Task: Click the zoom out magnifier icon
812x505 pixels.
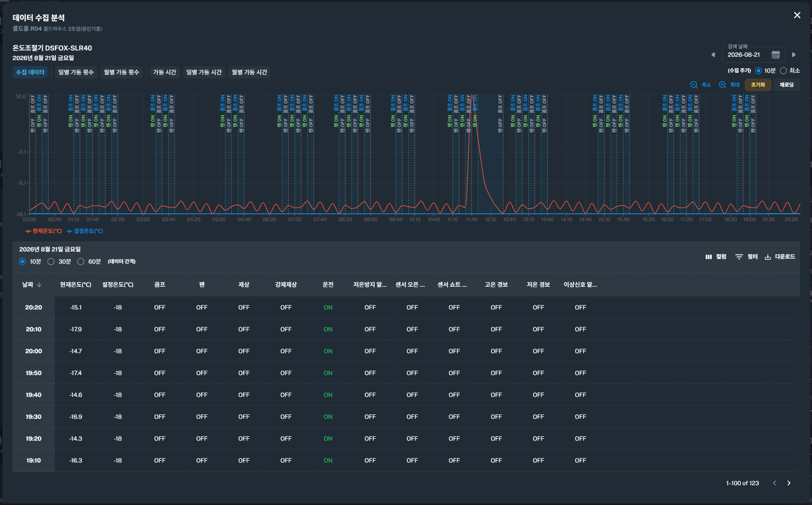Action: pyautogui.click(x=694, y=85)
